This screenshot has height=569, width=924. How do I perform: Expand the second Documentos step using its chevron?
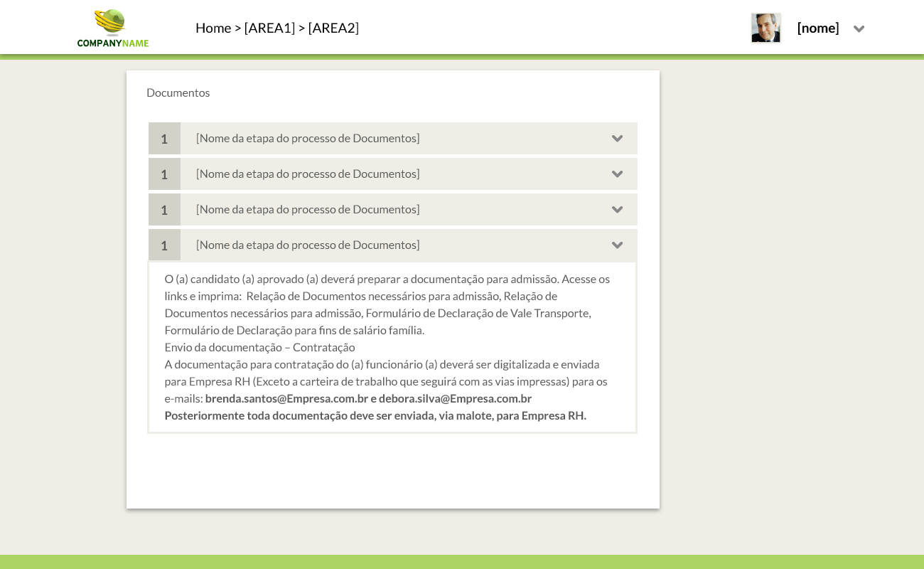click(x=617, y=174)
